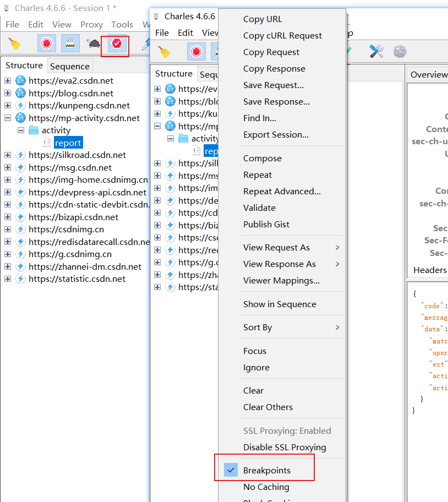
Task: Open Edit menu in front window
Action: click(x=185, y=32)
